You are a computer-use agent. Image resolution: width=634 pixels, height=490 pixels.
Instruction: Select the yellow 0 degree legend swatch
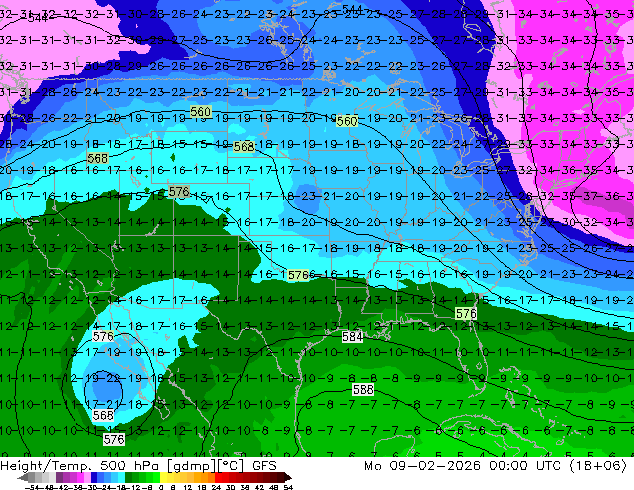click(163, 477)
